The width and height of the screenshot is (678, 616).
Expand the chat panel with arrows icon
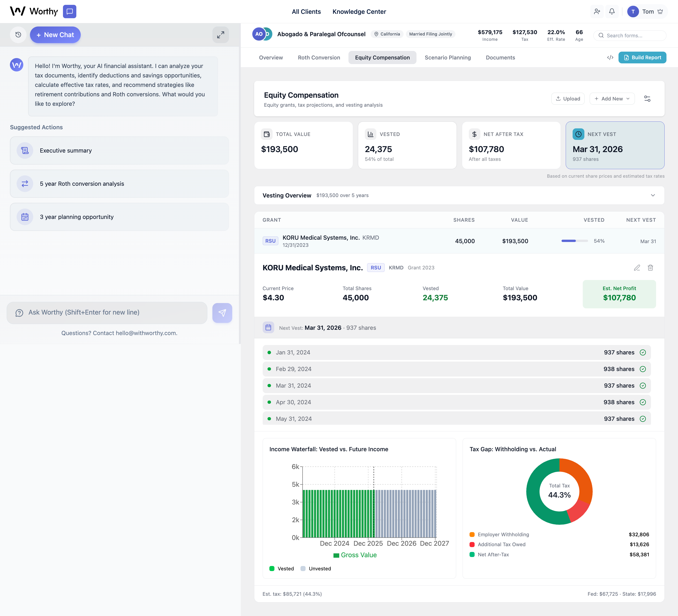point(221,35)
